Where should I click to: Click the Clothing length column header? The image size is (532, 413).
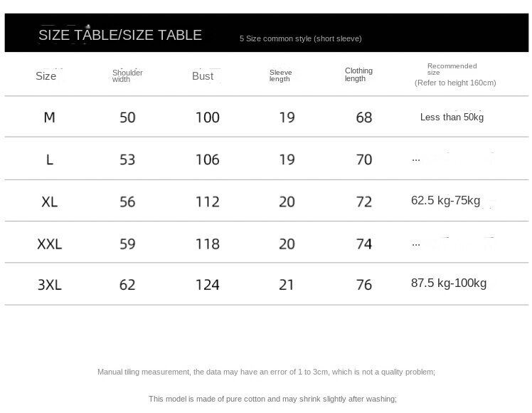pyautogui.click(x=358, y=74)
